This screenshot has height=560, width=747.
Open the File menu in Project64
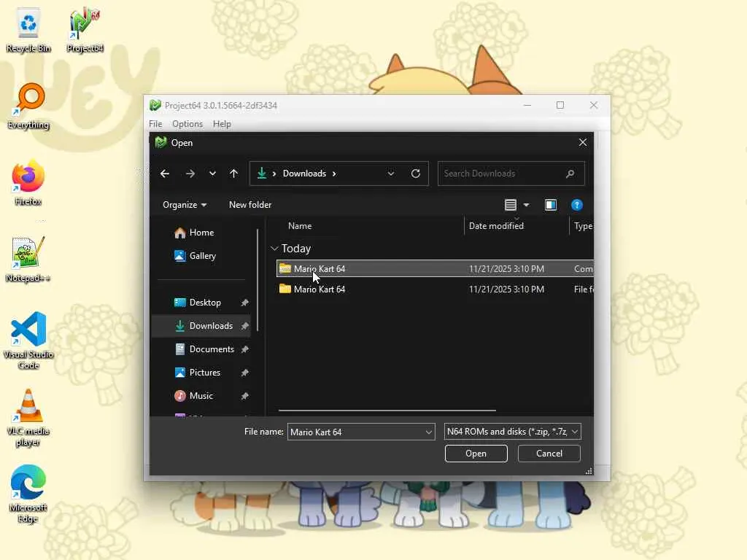click(x=155, y=124)
